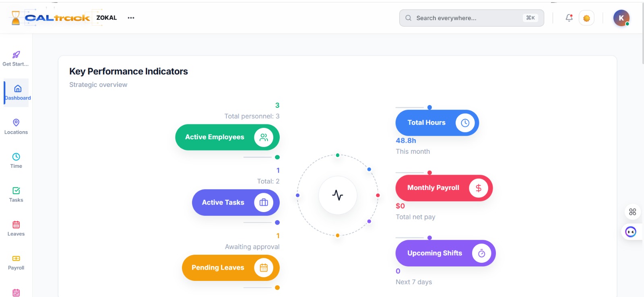The width and height of the screenshot is (644, 297).
Task: Expand the three-dots menu beside ZOKAL
Action: 131,18
